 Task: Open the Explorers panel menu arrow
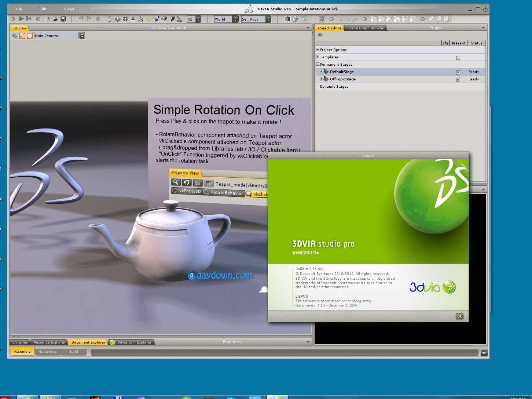pos(308,342)
